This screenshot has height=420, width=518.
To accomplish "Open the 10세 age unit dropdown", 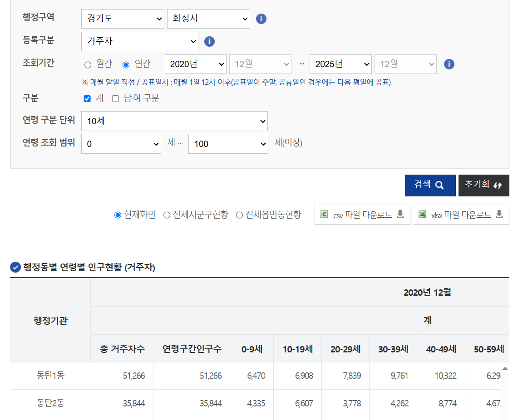I will (174, 121).
